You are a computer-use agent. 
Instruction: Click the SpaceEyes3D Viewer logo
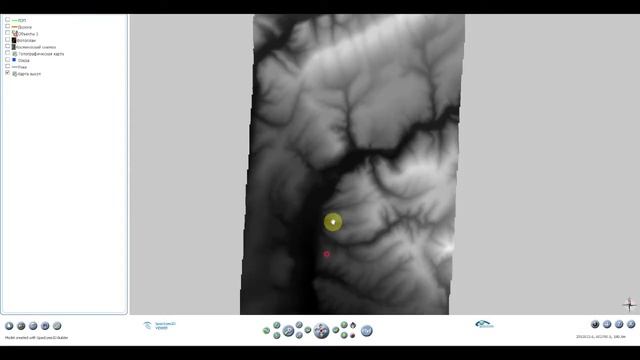[x=160, y=325]
